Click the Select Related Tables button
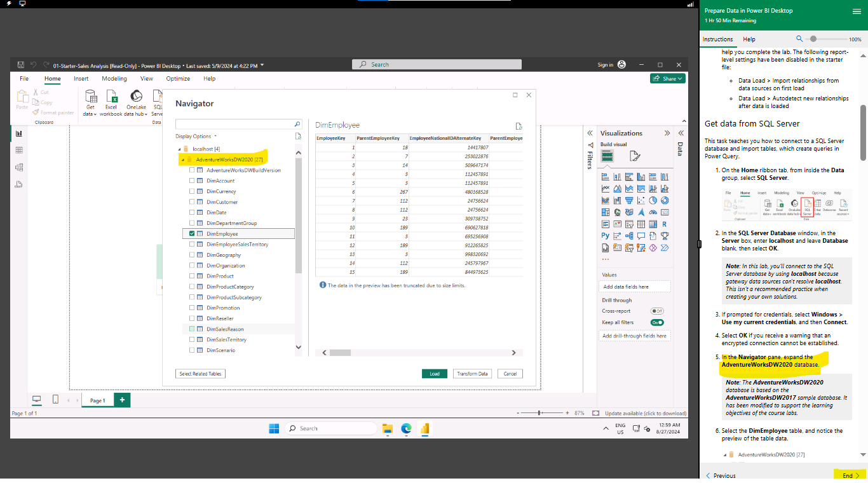 [x=200, y=374]
